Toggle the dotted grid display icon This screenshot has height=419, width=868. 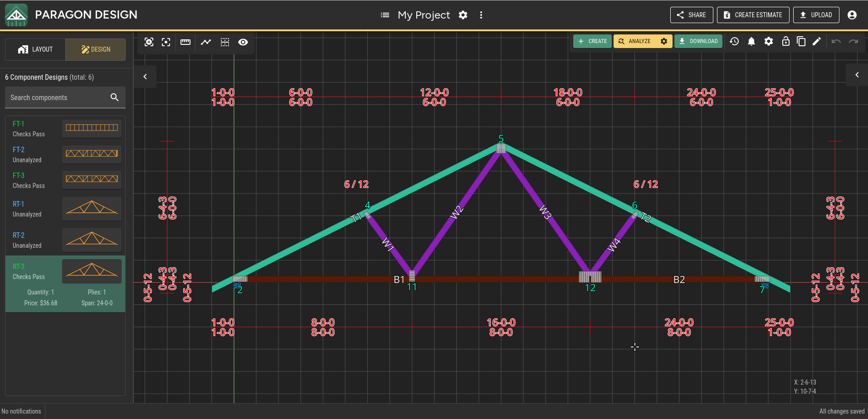pos(225,42)
